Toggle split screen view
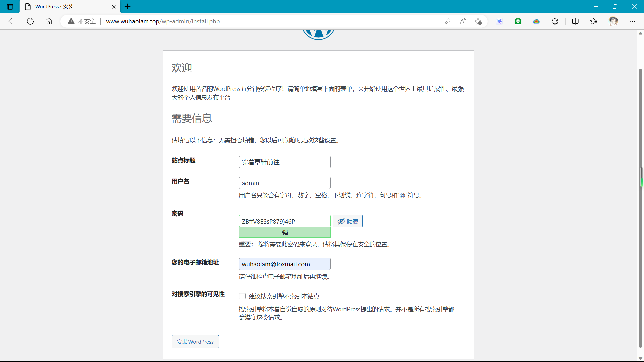Screen dimensions: 644x362 [575, 21]
